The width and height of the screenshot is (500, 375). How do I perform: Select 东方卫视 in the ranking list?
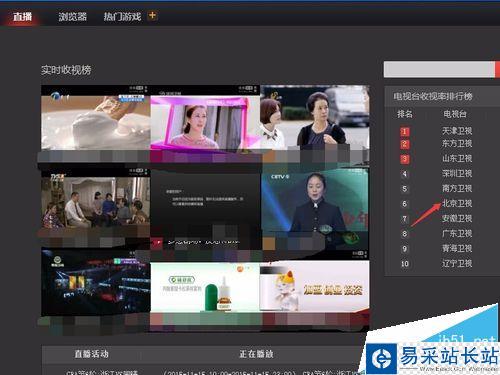point(457,144)
